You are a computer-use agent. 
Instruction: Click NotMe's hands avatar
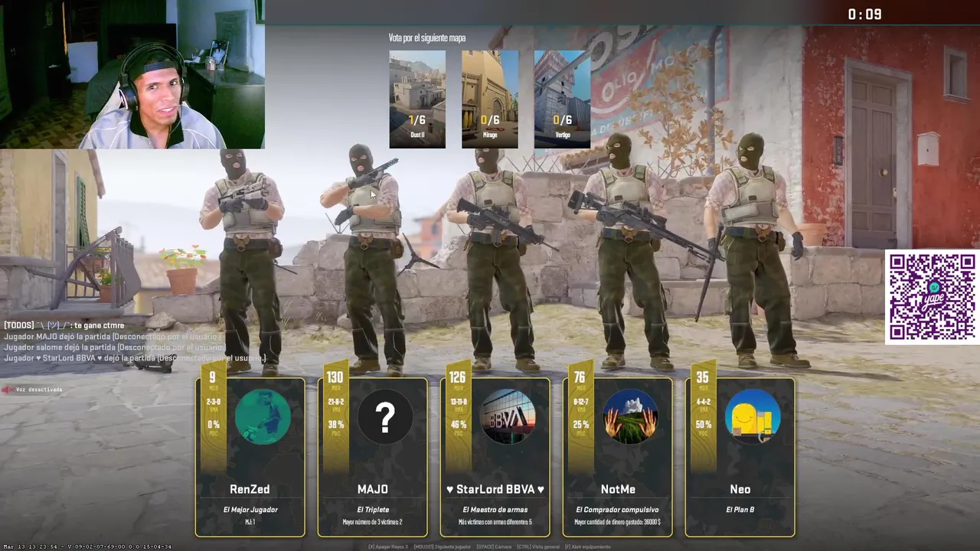(x=630, y=417)
